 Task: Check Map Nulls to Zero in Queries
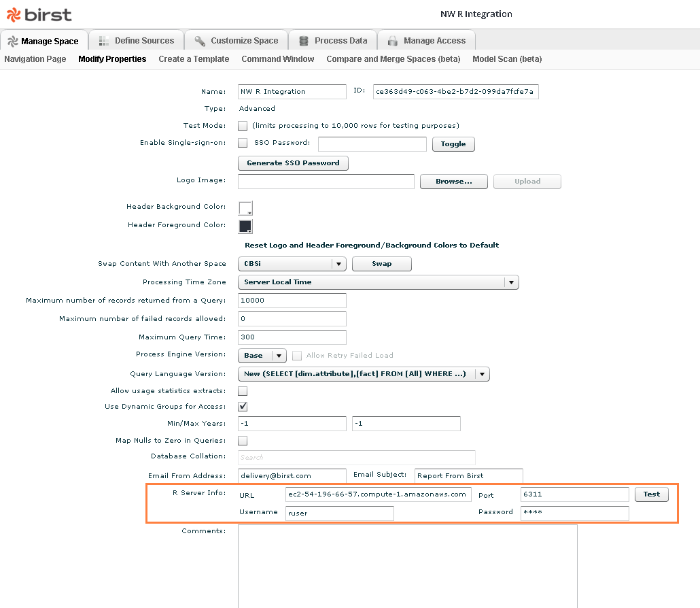[243, 441]
